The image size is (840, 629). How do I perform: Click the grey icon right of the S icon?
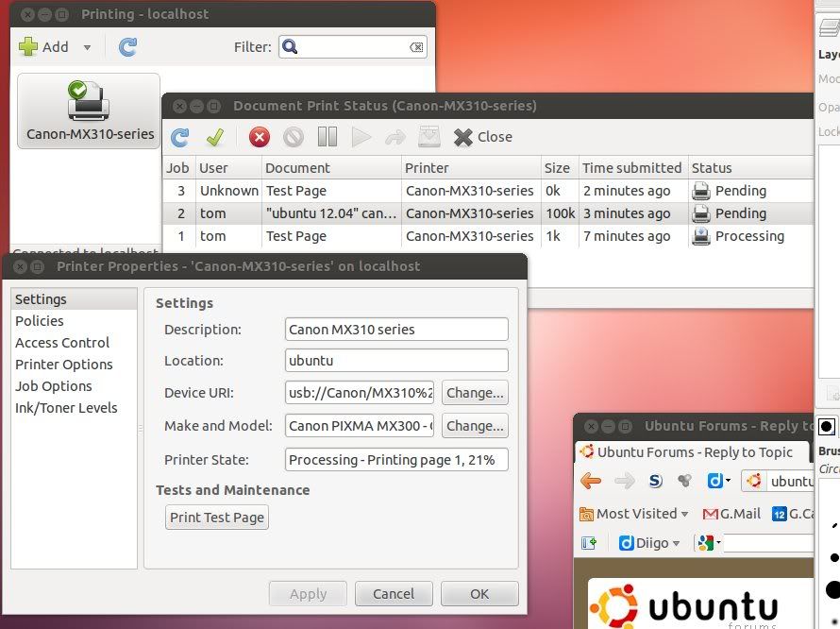click(x=684, y=481)
